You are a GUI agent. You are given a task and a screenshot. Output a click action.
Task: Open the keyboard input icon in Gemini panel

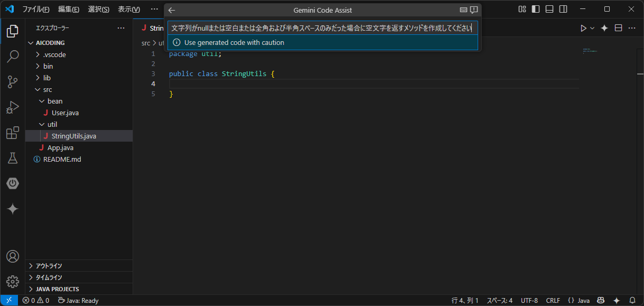coord(464,10)
